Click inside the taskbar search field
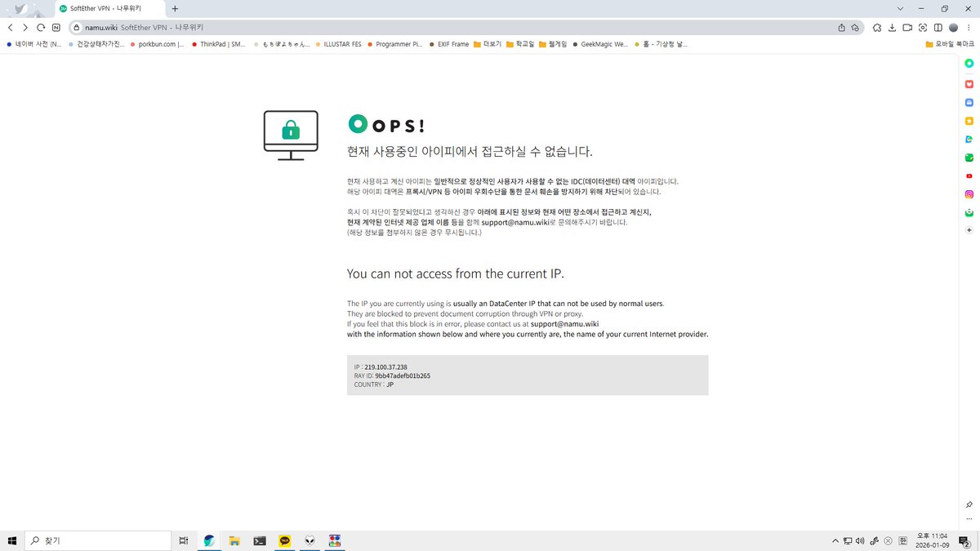This screenshot has height=551, width=980. (x=98, y=540)
